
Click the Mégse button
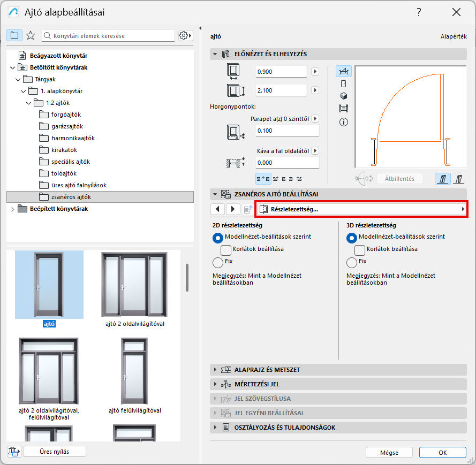389,453
